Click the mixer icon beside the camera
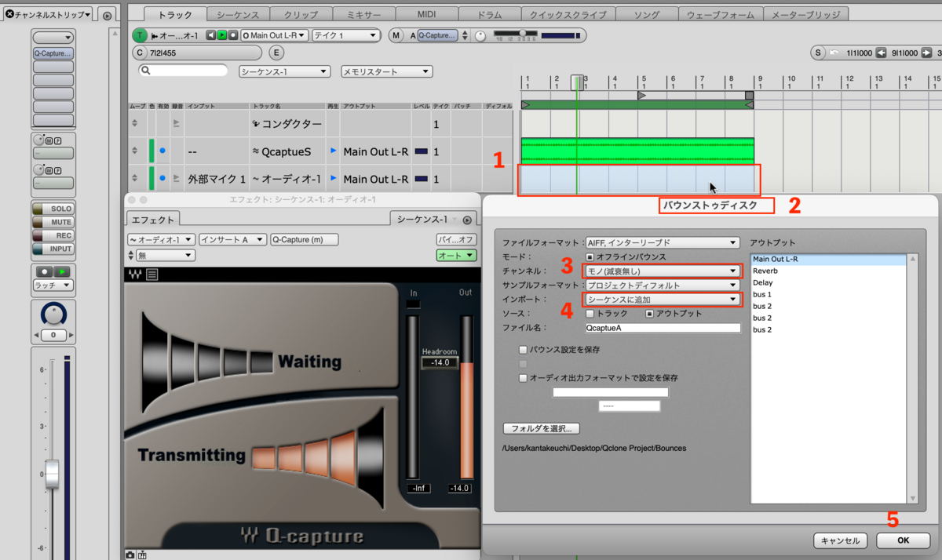This screenshot has width=942, height=560. pos(142,555)
